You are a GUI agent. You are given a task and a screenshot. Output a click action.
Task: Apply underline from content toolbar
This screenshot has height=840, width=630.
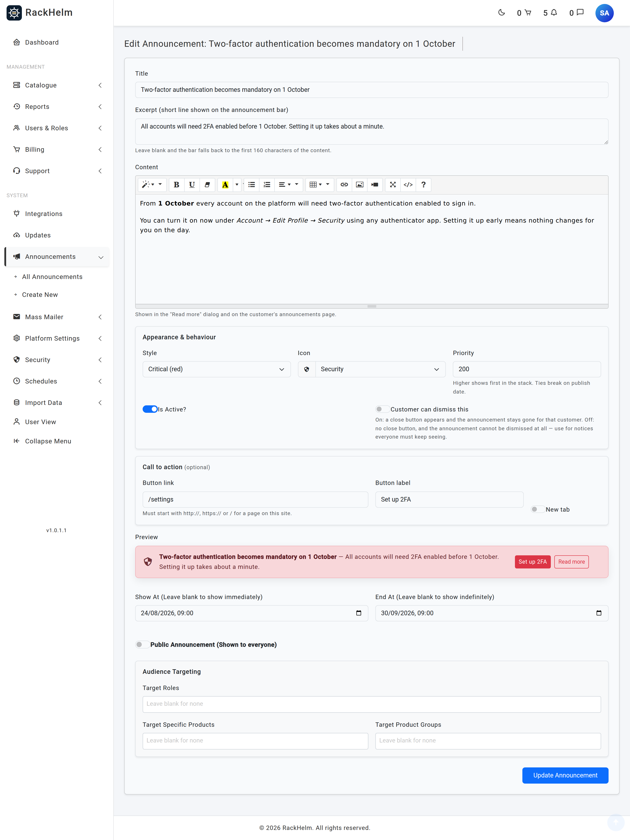coord(192,185)
